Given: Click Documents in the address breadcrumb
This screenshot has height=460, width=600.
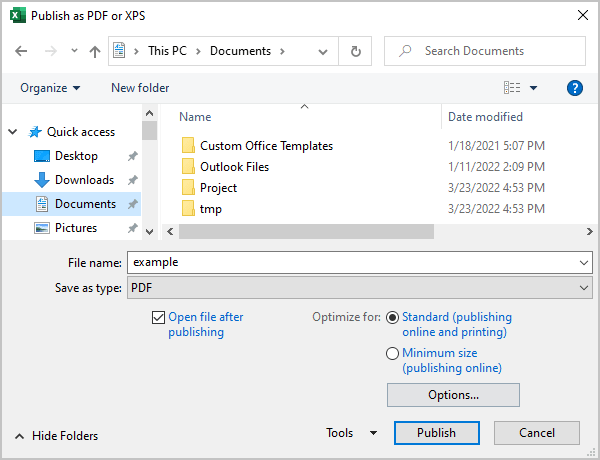Looking at the screenshot, I should [240, 51].
